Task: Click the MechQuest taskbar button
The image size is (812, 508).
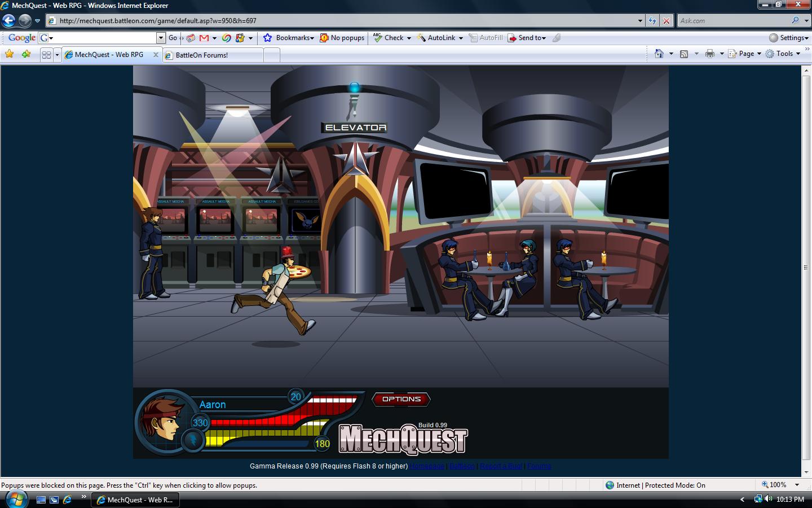Action: pyautogui.click(x=135, y=500)
